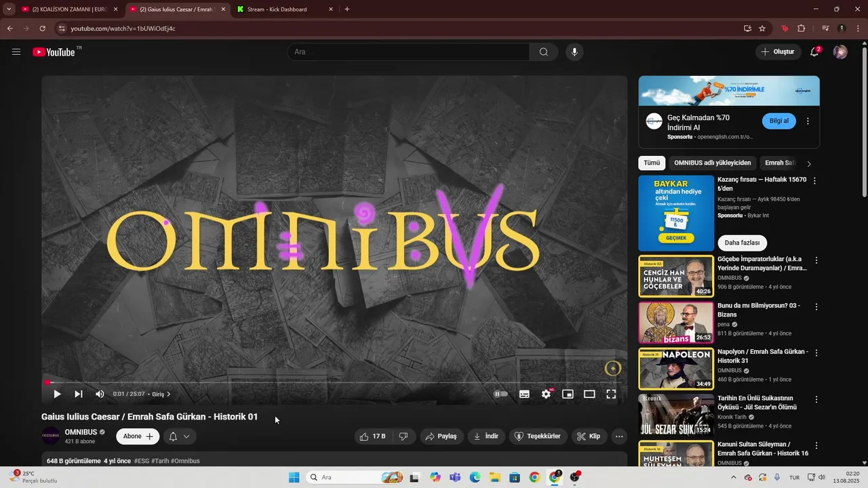Image resolution: width=868 pixels, height=488 pixels.
Task: Open a new browser tab
Action: pyautogui.click(x=347, y=9)
